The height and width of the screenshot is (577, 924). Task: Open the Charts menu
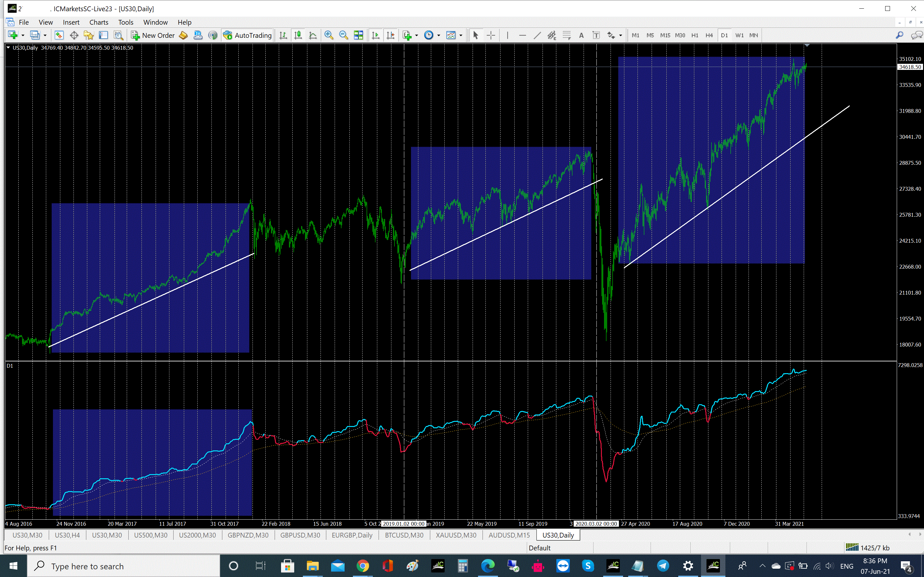pyautogui.click(x=98, y=22)
